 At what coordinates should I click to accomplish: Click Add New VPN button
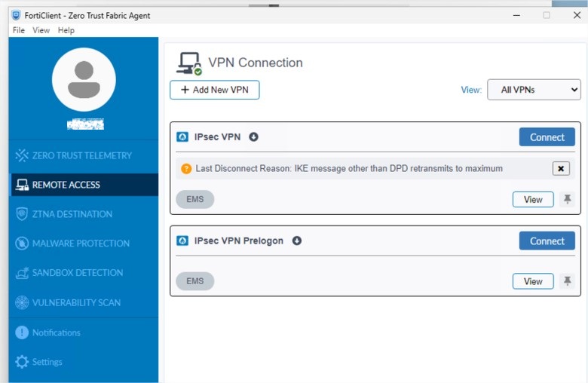coord(215,90)
